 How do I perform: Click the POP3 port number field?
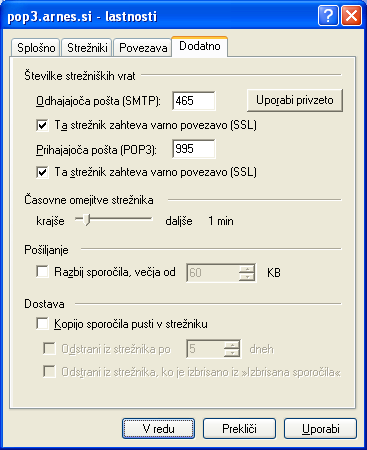(x=194, y=149)
